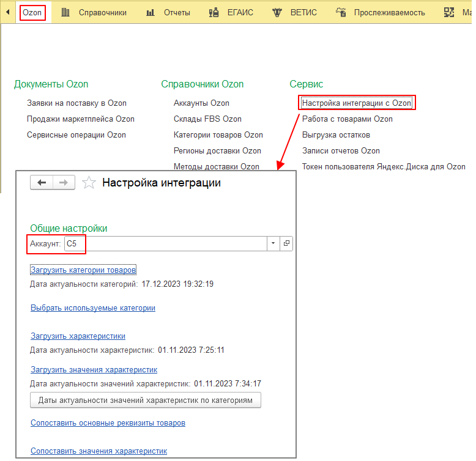Viewport: 476px width, 461px height.
Task: Click Даты актуальности значений характеристик по категориям button
Action: click(x=146, y=400)
